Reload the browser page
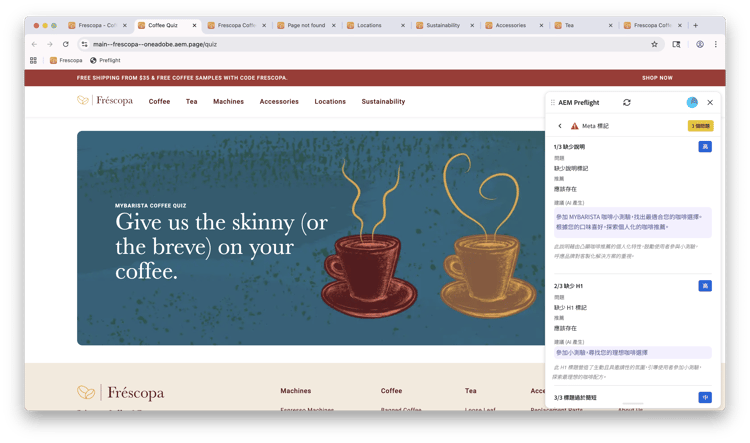Image resolution: width=750 pixels, height=443 pixels. (x=66, y=44)
